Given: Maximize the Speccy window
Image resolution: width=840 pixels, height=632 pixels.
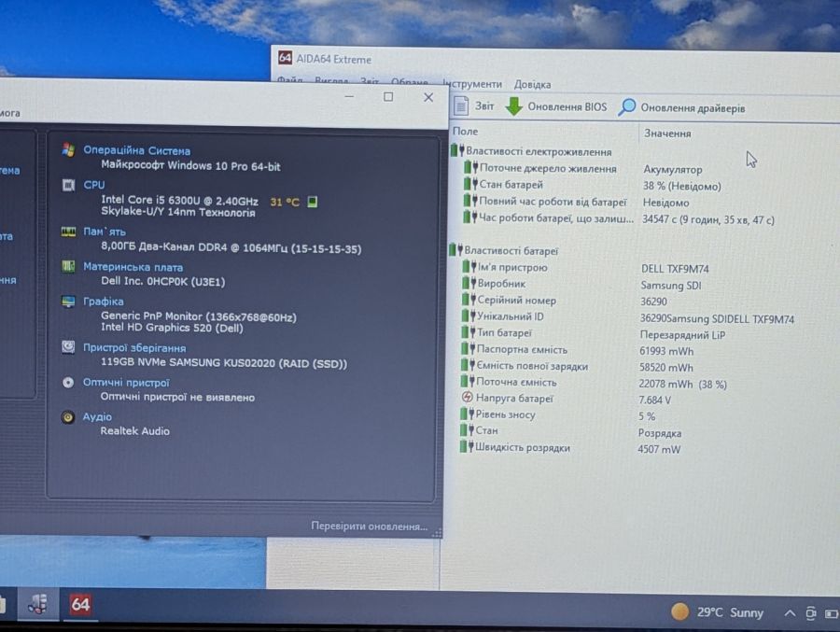Looking at the screenshot, I should 388,97.
